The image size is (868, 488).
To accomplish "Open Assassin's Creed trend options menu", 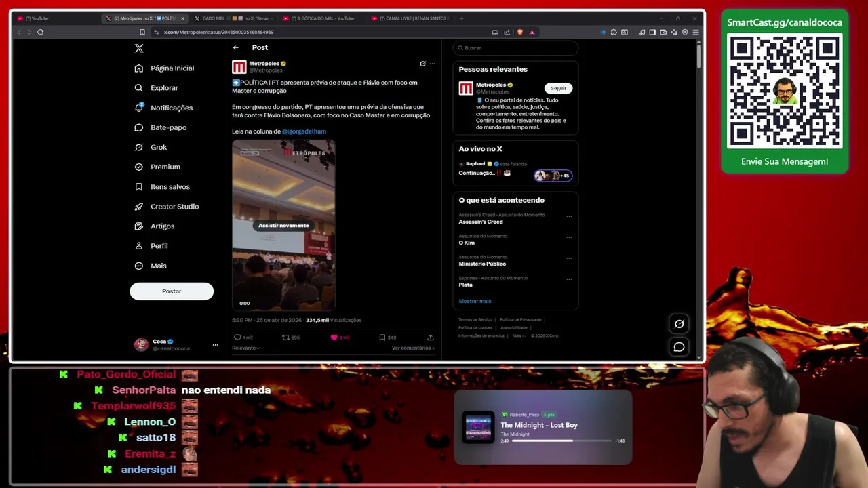I will 569,216.
